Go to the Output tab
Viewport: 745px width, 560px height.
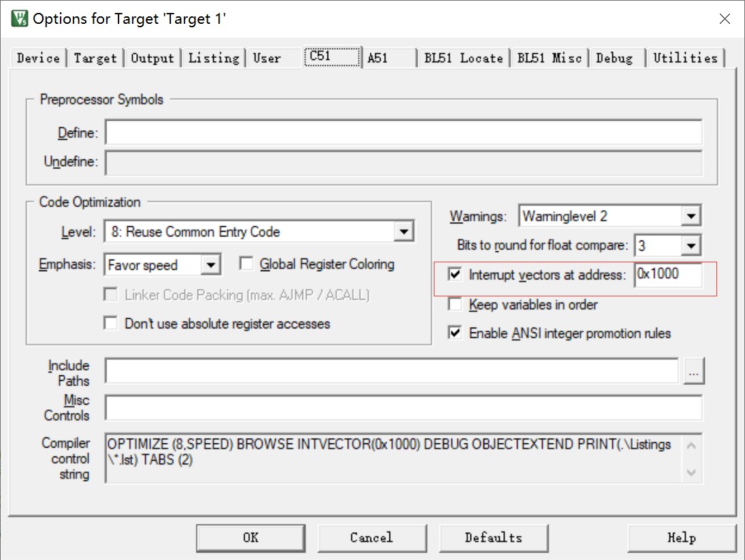pyautogui.click(x=153, y=58)
